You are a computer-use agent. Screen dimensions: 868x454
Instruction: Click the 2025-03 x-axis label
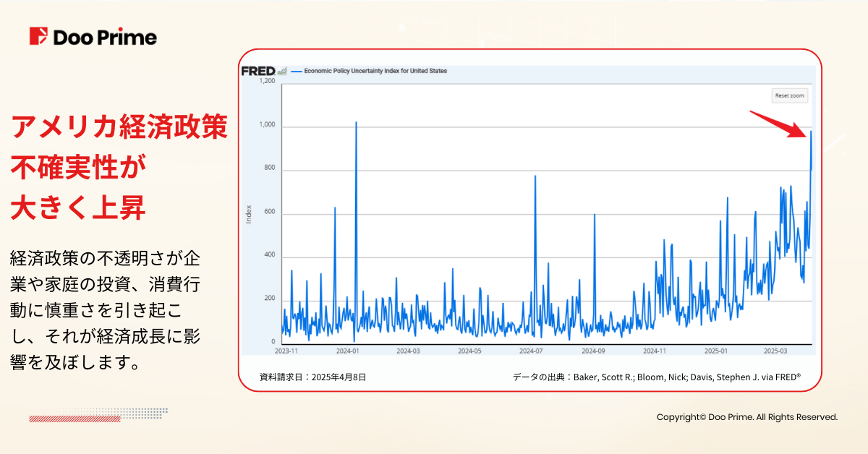776,351
